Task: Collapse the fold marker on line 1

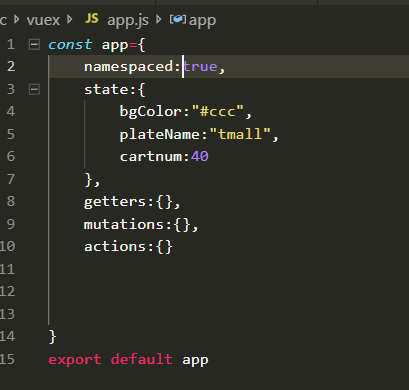Action: [34, 44]
